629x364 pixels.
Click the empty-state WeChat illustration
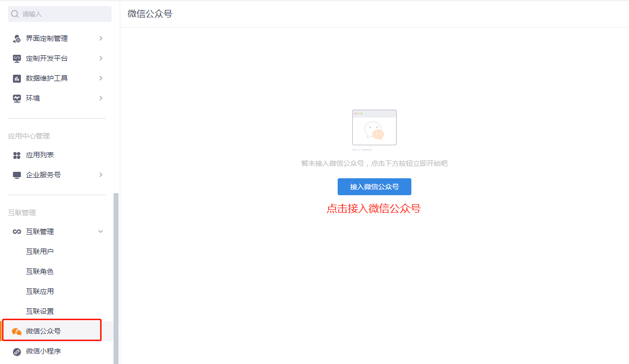(374, 129)
